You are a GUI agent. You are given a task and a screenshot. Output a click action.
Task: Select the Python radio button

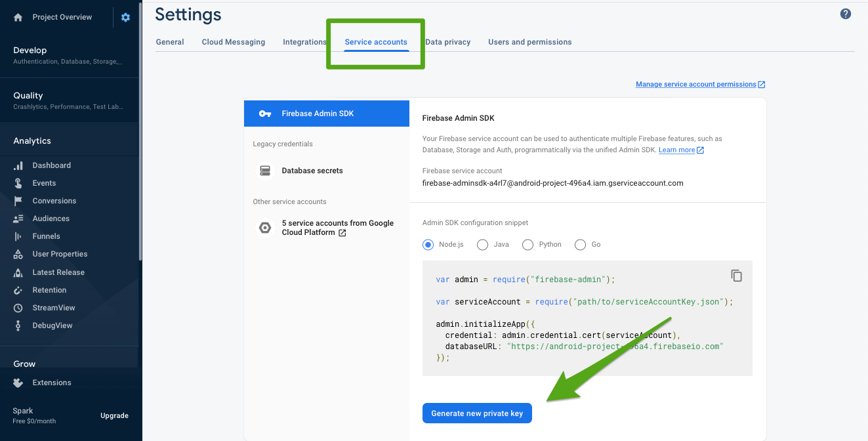tap(527, 245)
